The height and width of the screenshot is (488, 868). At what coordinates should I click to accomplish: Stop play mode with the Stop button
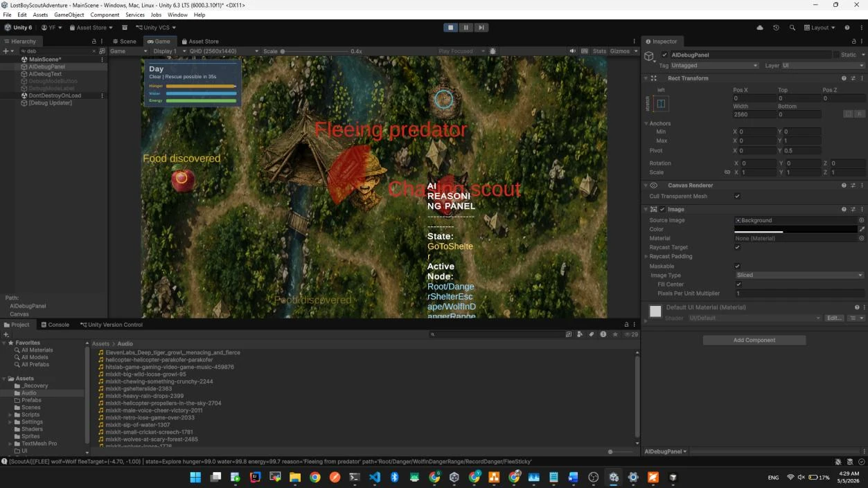click(x=451, y=28)
